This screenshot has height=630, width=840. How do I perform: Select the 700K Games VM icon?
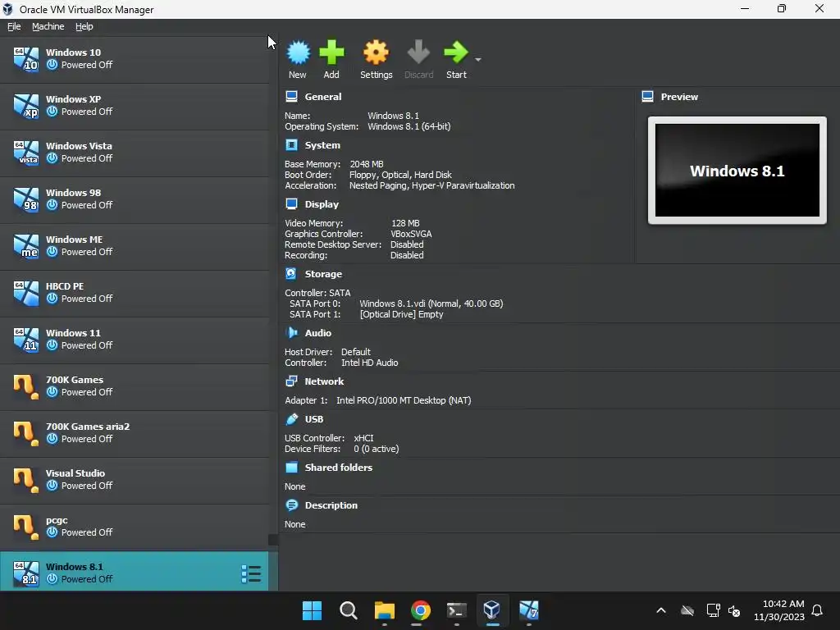[25, 386]
